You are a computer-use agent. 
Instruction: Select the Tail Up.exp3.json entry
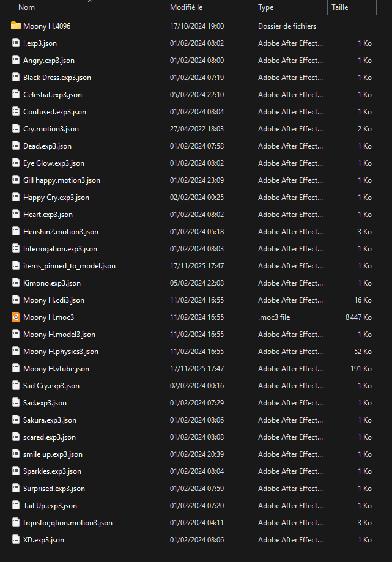[50, 506]
